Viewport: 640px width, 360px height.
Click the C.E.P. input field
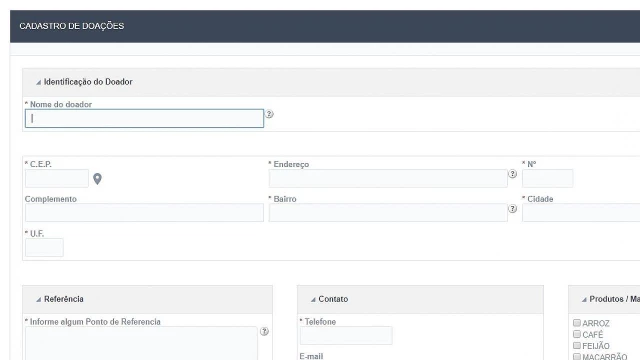pos(57,178)
